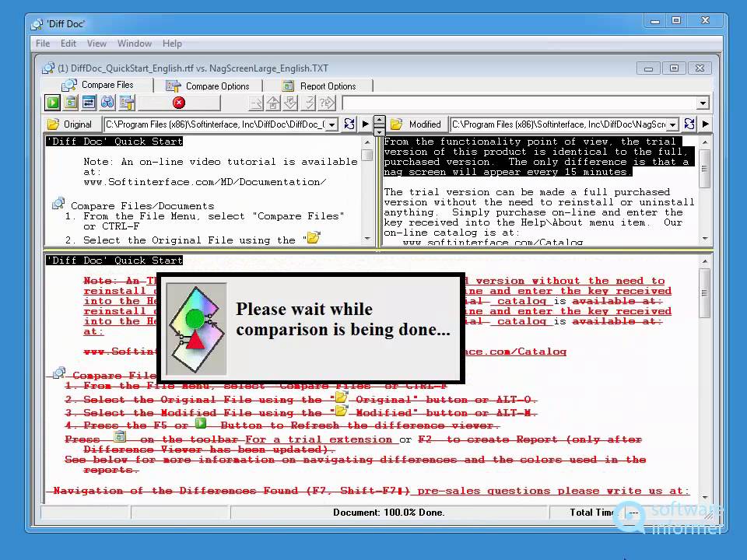Click the swap files arrows toolbar icon

[89, 103]
